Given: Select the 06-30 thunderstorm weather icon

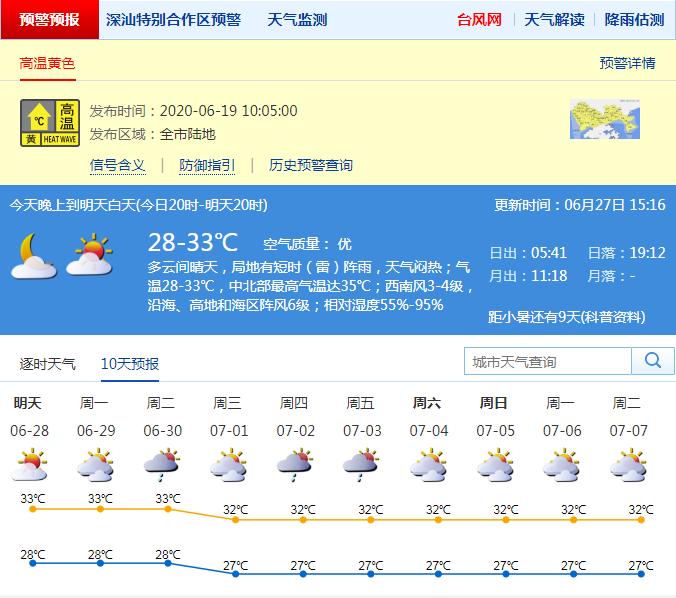Looking at the screenshot, I should 161,465.
